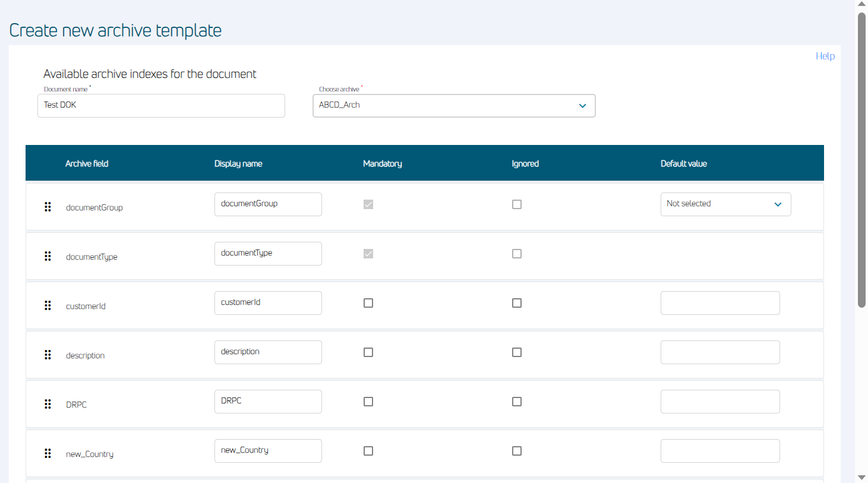
Task: Enable Mandatory checkbox for customerId
Action: click(368, 303)
